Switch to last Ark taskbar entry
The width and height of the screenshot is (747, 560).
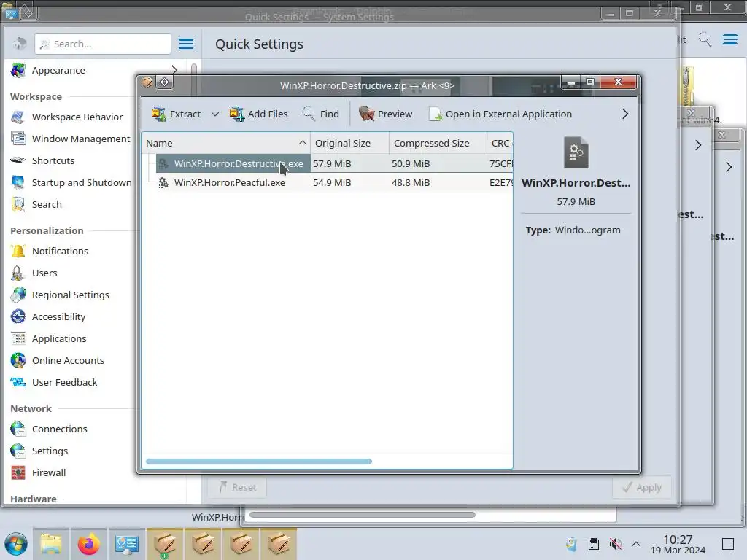click(279, 544)
